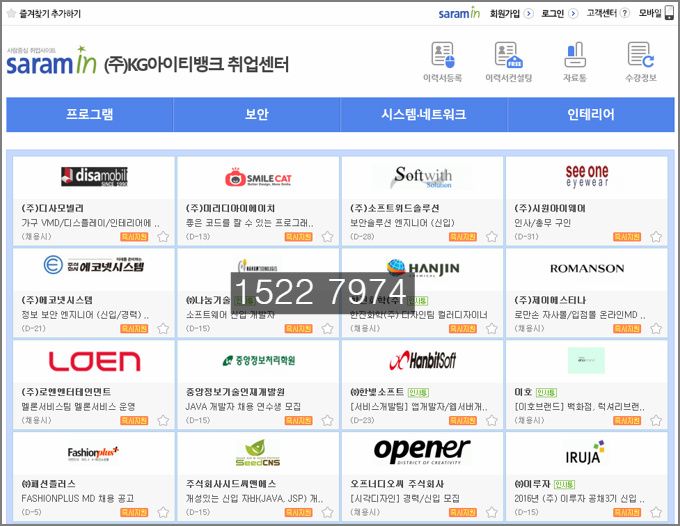The image size is (680, 526).
Task: Click the HanbitSoft logo
Action: click(x=422, y=360)
